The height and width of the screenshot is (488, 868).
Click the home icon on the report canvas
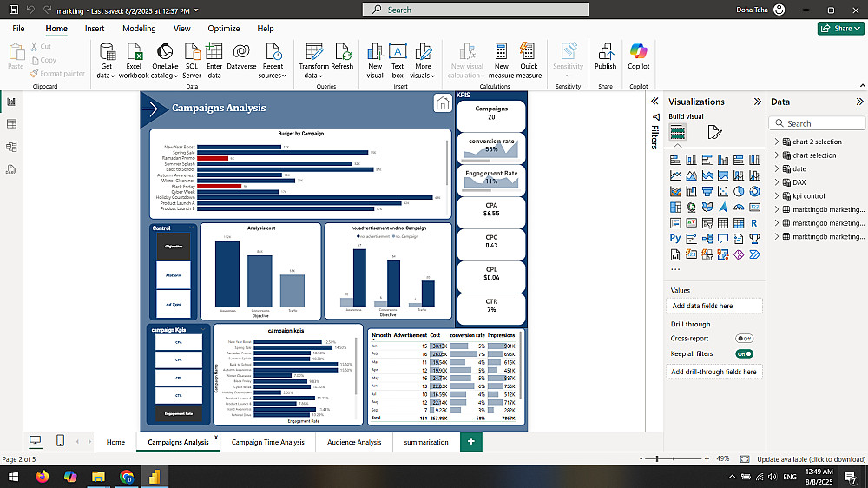pos(443,103)
